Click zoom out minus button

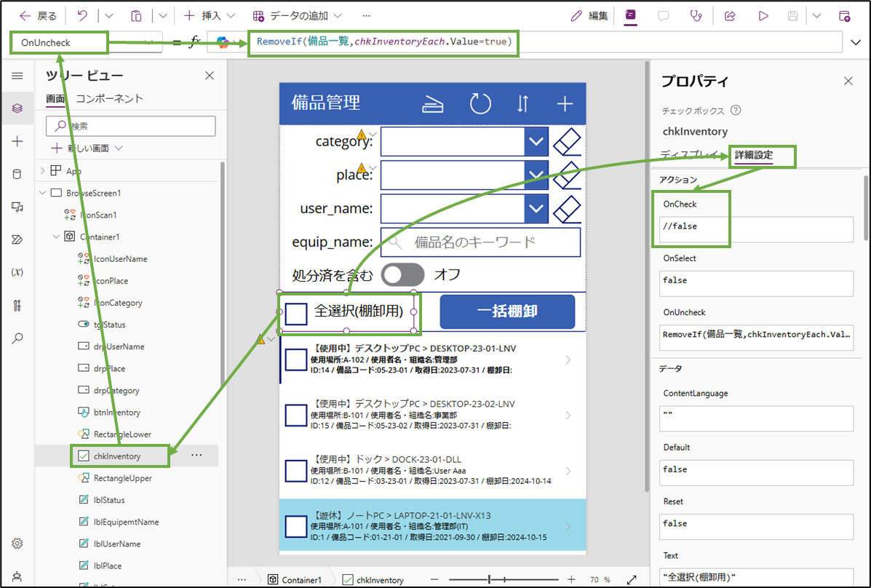434,580
